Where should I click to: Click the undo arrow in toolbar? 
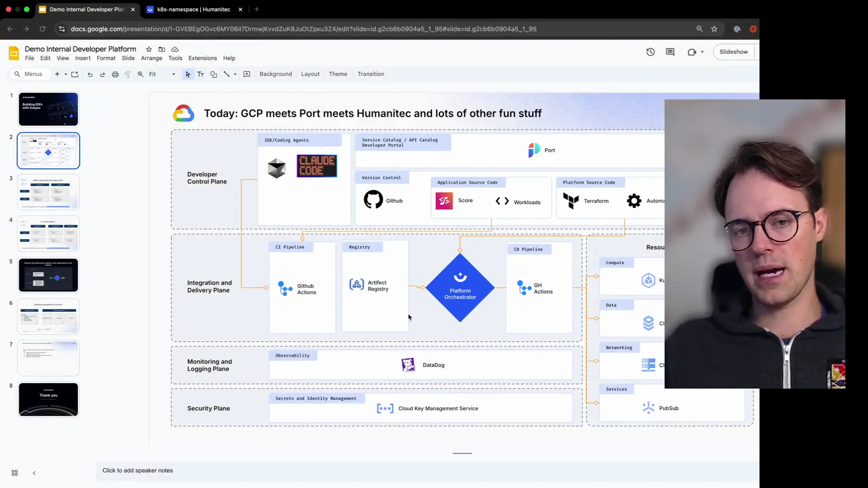pyautogui.click(x=90, y=75)
